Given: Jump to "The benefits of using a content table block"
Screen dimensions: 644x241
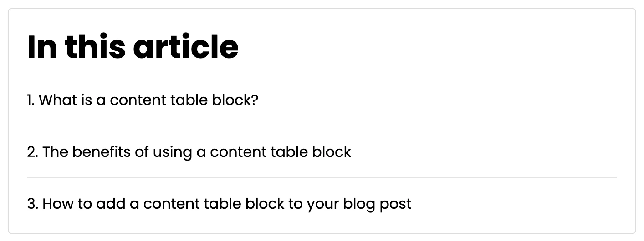Looking at the screenshot, I should coord(189,151).
